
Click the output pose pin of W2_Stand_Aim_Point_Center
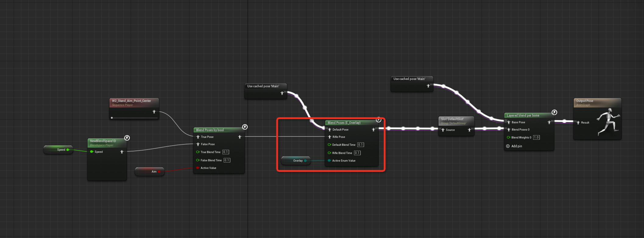tap(154, 112)
